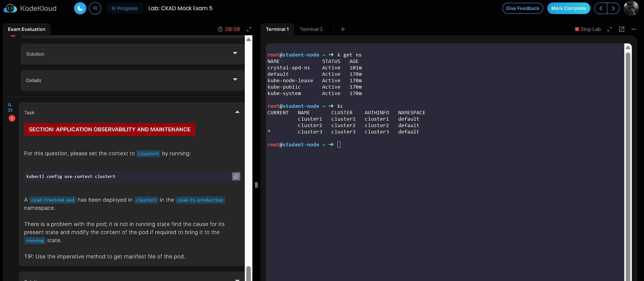The image size is (644, 281).
Task: Click the 08:56 timer value
Action: (x=232, y=29)
